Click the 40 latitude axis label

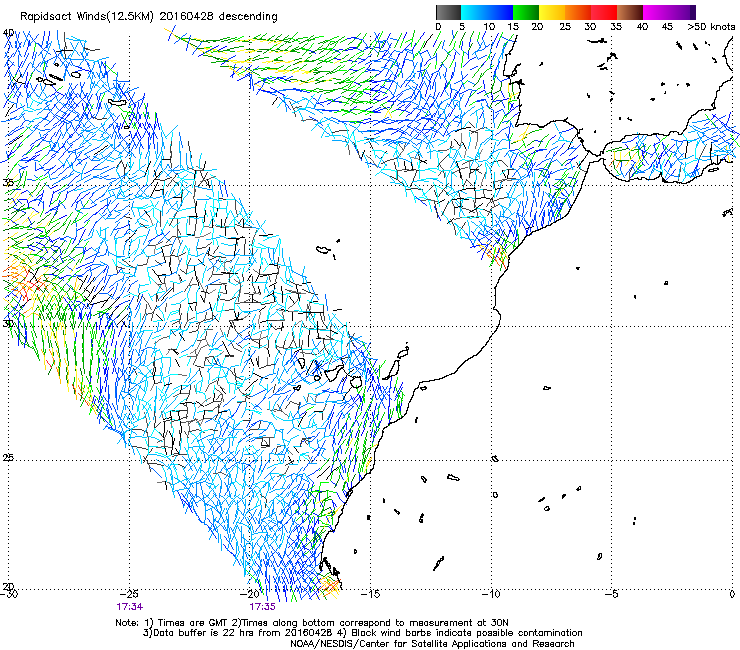pyautogui.click(x=8, y=33)
